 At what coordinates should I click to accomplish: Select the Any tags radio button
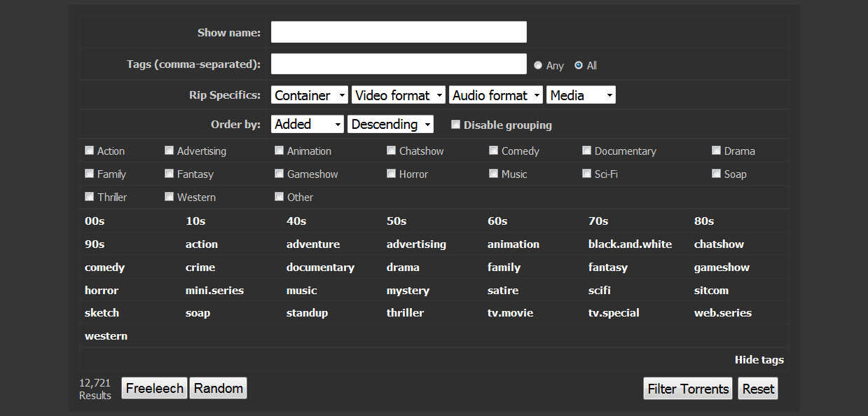click(538, 65)
